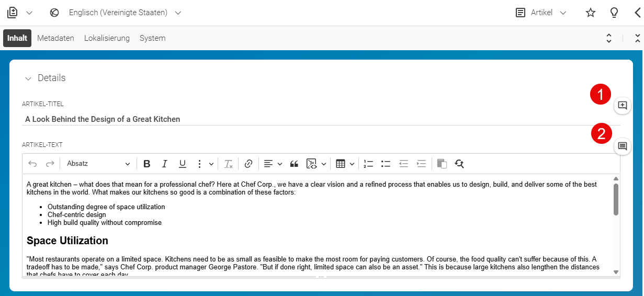
Task: Toggle bold formatting in the editor
Action: pos(147,164)
